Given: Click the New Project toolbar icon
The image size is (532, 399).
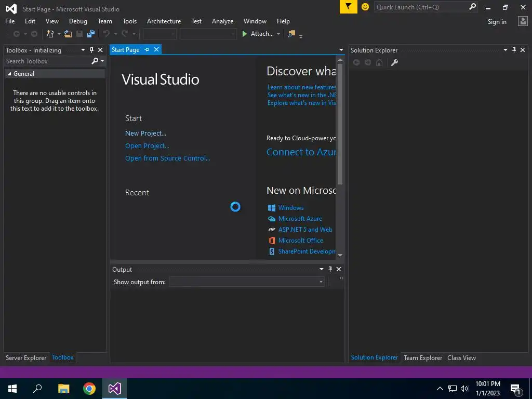Looking at the screenshot, I should point(50,34).
